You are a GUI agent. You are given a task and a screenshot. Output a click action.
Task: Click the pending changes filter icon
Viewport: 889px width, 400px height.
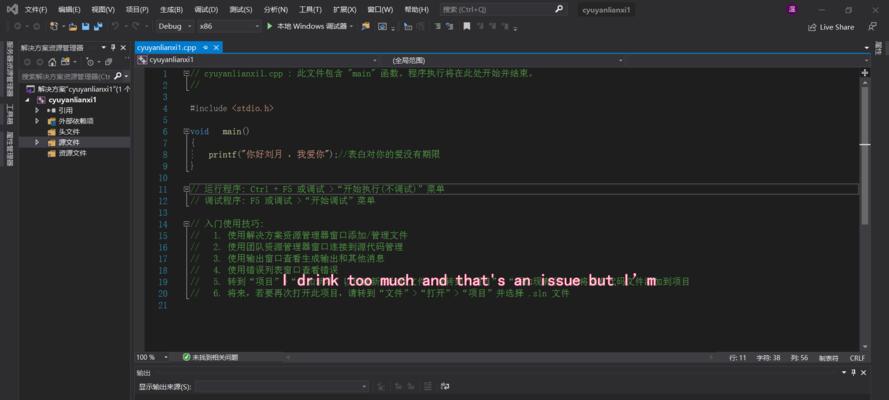tap(90, 62)
